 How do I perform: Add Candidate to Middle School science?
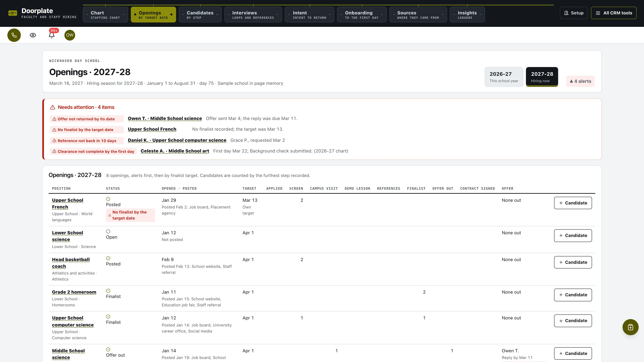click(x=573, y=353)
